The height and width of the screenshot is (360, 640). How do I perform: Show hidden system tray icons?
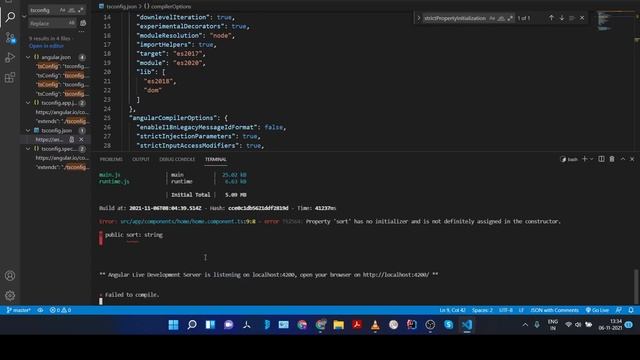tap(525, 325)
